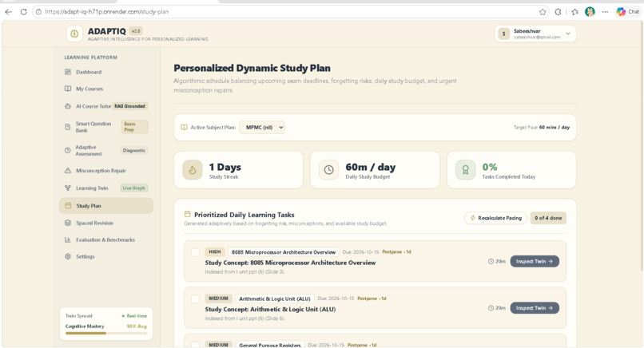Click the Target Pace 60 mins / day text
The image size is (644, 348).
[x=541, y=127]
